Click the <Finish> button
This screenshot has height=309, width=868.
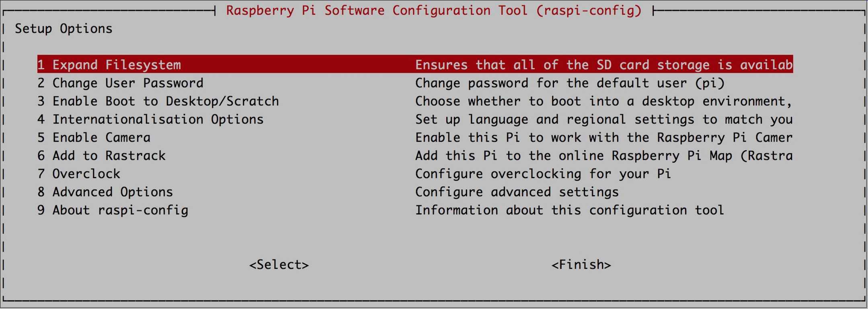coord(581,264)
